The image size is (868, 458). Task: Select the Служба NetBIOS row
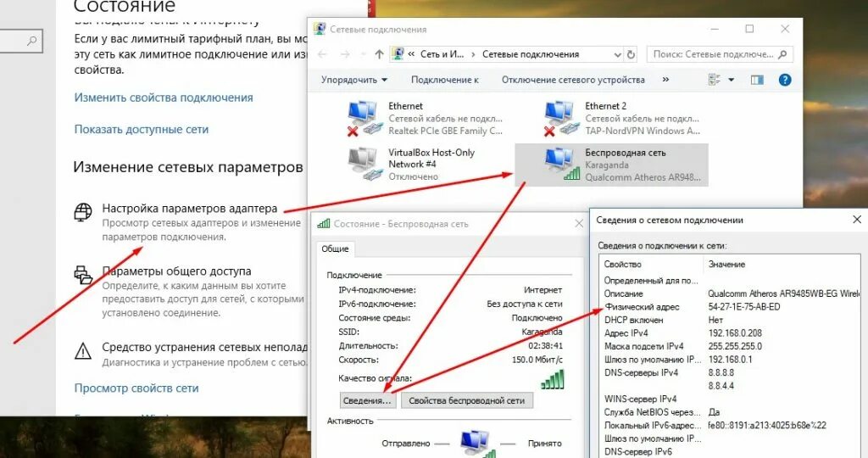[x=729, y=412]
